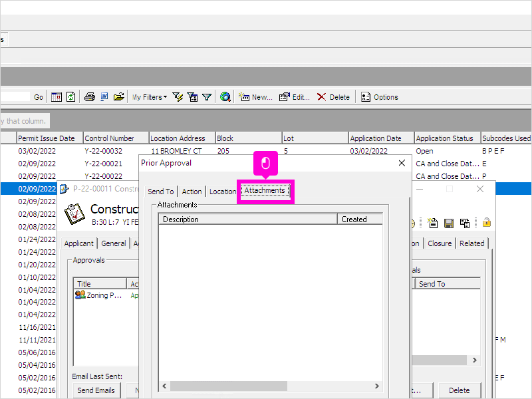
Task: Click the red X Delete icon in toolbar
Action: (x=321, y=97)
